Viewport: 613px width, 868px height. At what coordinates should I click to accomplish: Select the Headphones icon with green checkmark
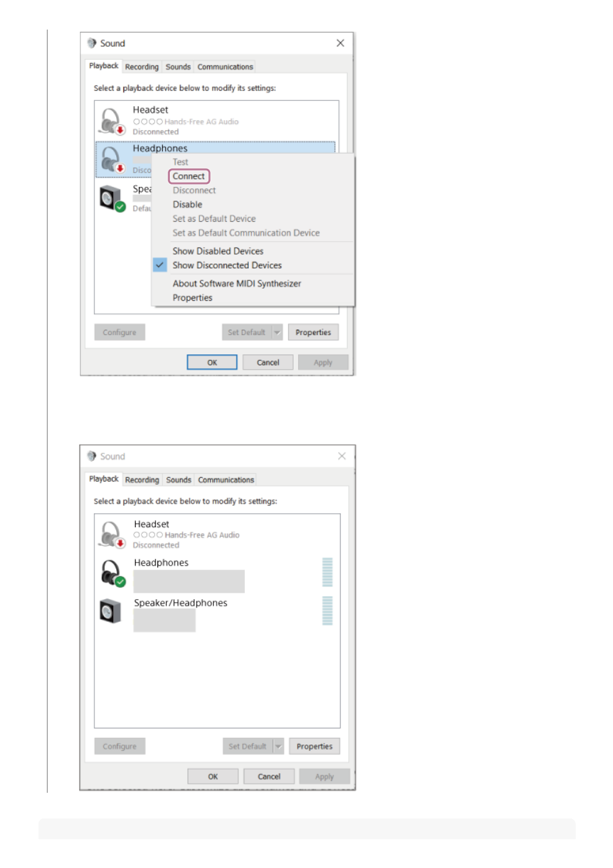112,573
